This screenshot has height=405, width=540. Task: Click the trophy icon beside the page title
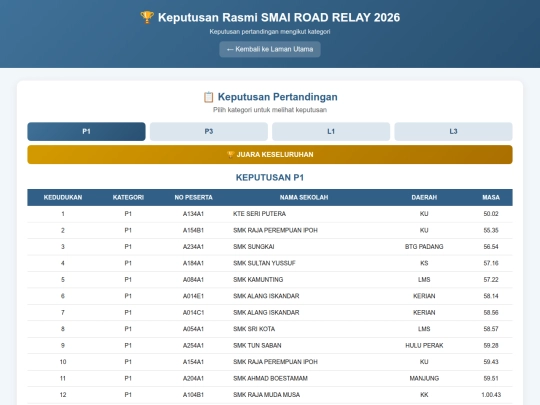click(x=147, y=17)
